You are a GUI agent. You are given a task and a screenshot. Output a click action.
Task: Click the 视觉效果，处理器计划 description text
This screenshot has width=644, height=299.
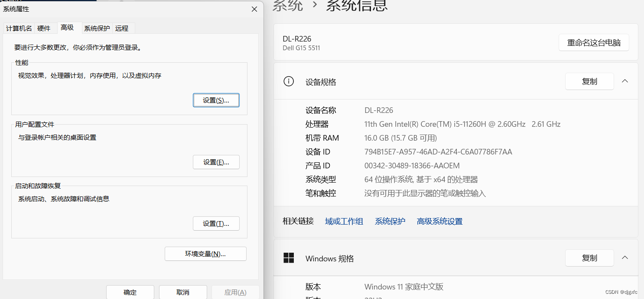pos(90,76)
